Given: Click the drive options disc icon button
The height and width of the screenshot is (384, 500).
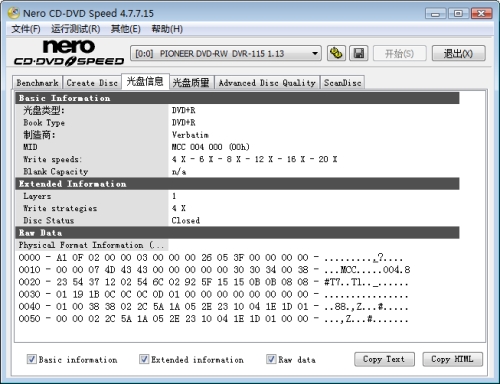Looking at the screenshot, I should 336,53.
